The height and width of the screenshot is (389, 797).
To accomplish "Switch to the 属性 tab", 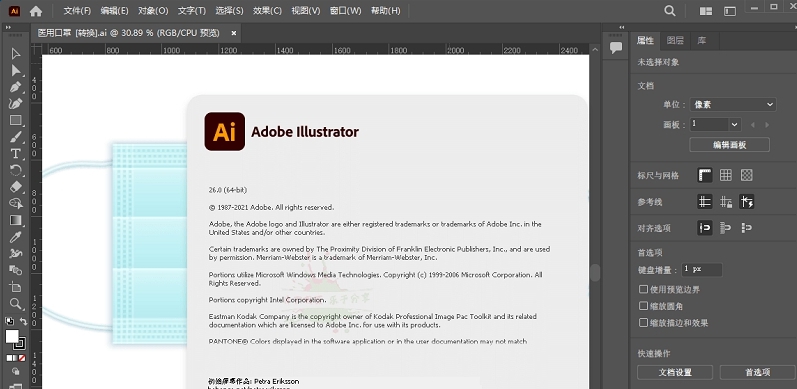I will point(646,41).
